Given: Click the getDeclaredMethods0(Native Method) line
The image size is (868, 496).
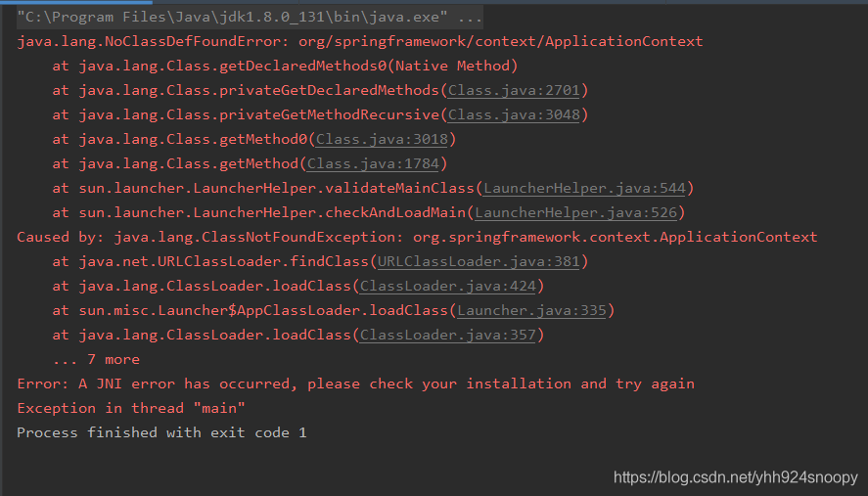Looking at the screenshot, I should pyautogui.click(x=285, y=66).
